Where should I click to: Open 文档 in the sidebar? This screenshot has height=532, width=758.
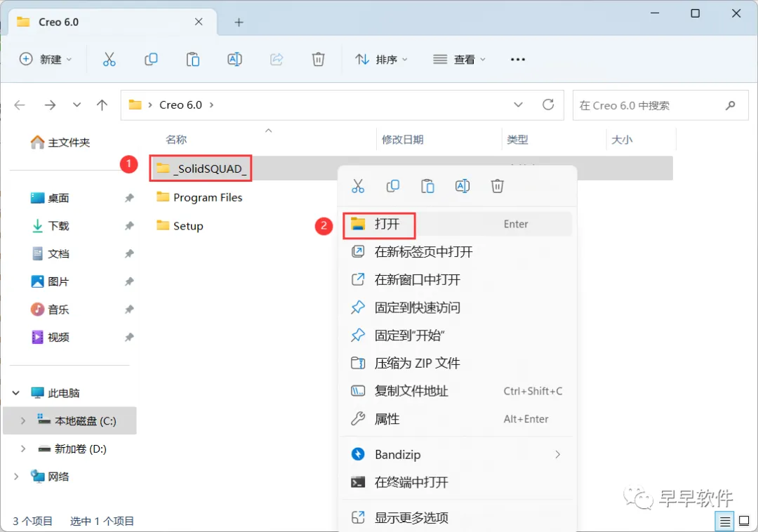[50, 253]
